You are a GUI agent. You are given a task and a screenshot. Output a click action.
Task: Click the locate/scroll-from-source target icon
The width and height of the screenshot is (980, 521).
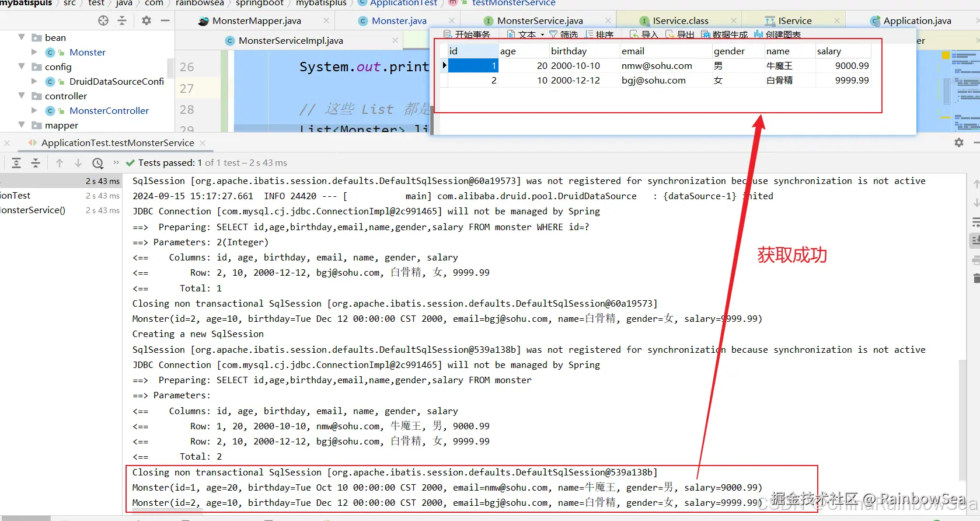tap(103, 20)
